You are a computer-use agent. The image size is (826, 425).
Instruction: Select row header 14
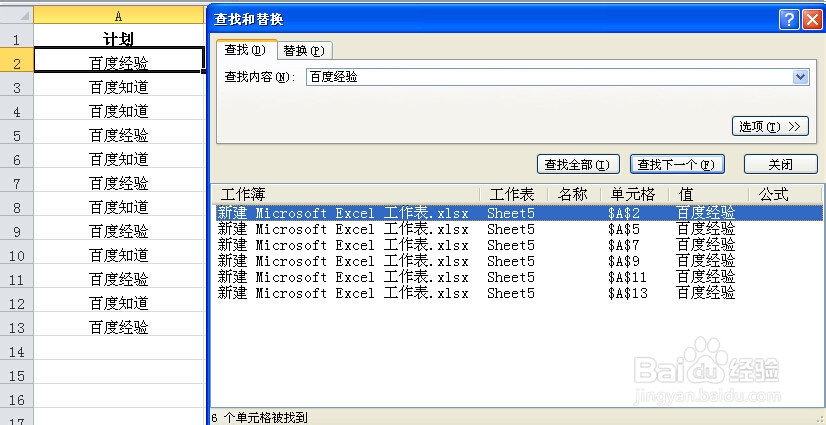coord(16,349)
